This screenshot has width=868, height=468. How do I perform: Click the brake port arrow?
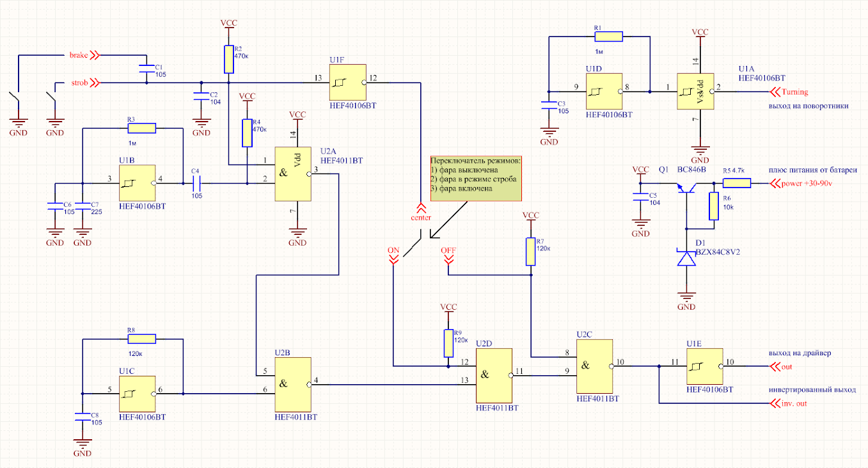(x=95, y=55)
